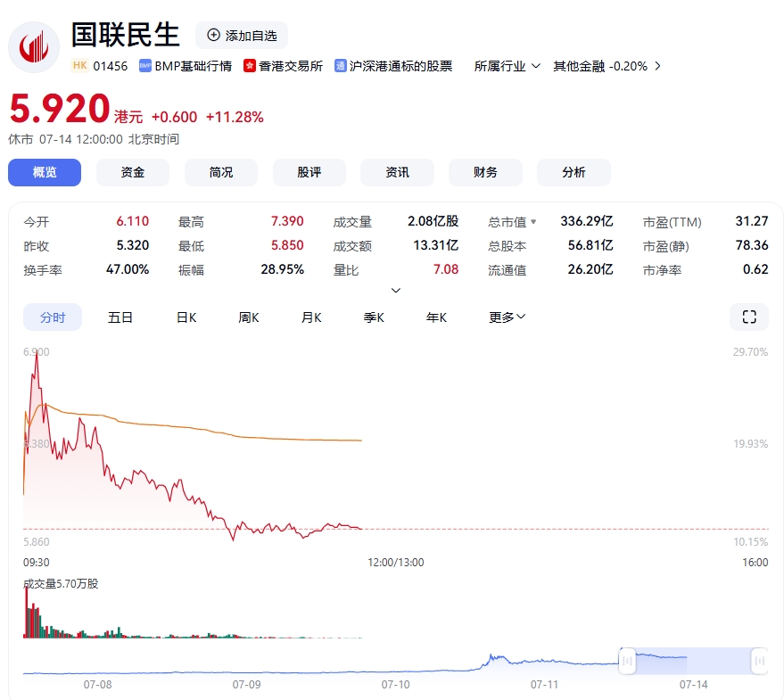Click the 沪深港通 blue badge icon
The width and height of the screenshot is (784, 700).
341,66
